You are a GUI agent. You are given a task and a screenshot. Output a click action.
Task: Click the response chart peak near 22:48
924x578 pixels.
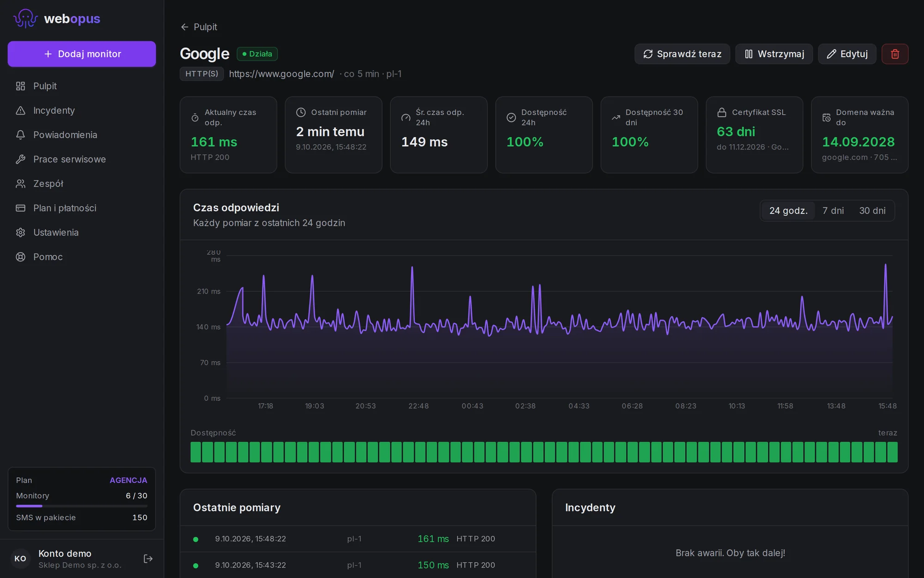coord(412,267)
